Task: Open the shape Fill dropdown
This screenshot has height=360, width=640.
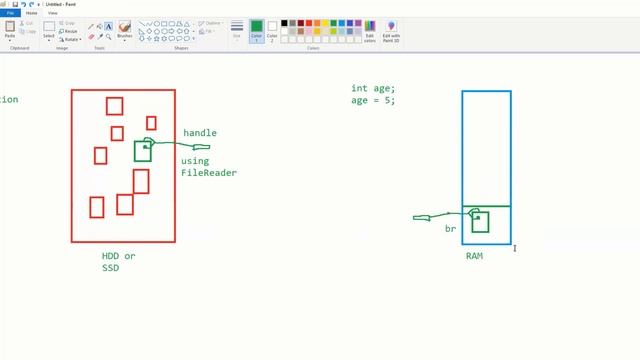Action: (x=207, y=31)
